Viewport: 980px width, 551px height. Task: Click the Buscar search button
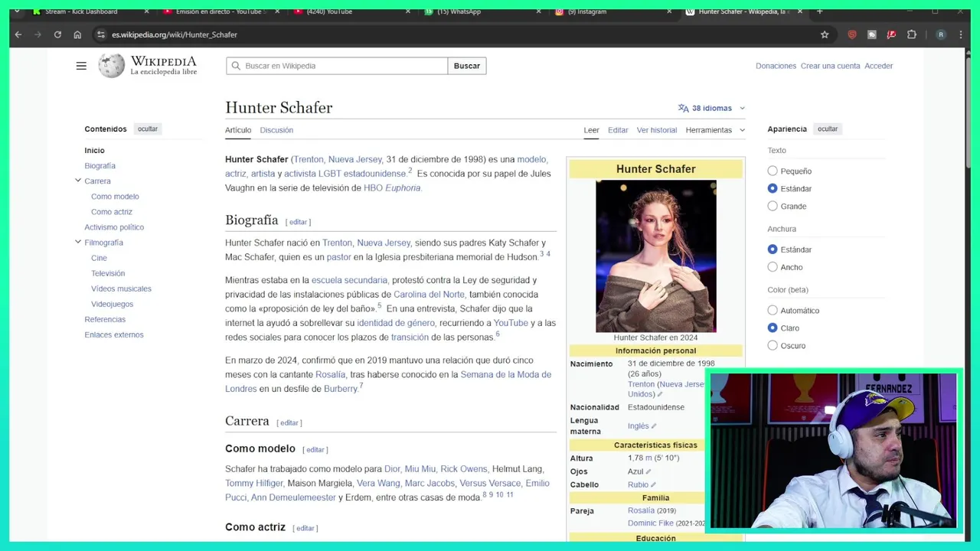(467, 66)
